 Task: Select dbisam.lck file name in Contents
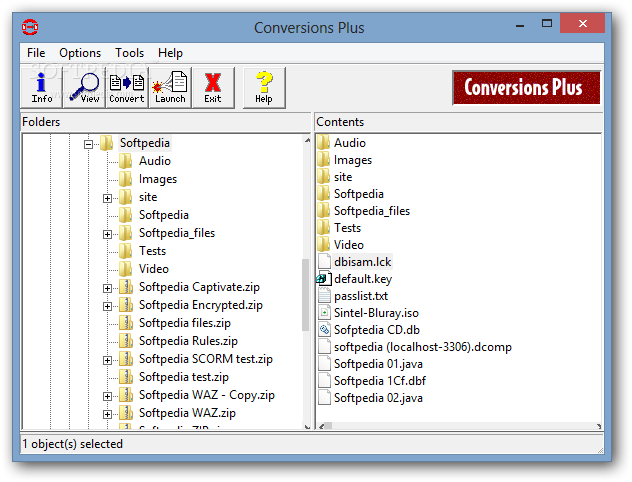[x=362, y=262]
